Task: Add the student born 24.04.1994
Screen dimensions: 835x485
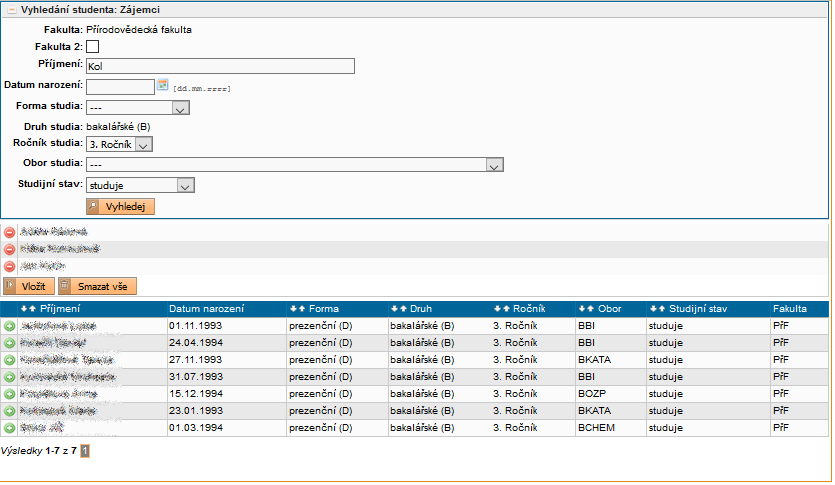Action: pyautogui.click(x=10, y=343)
